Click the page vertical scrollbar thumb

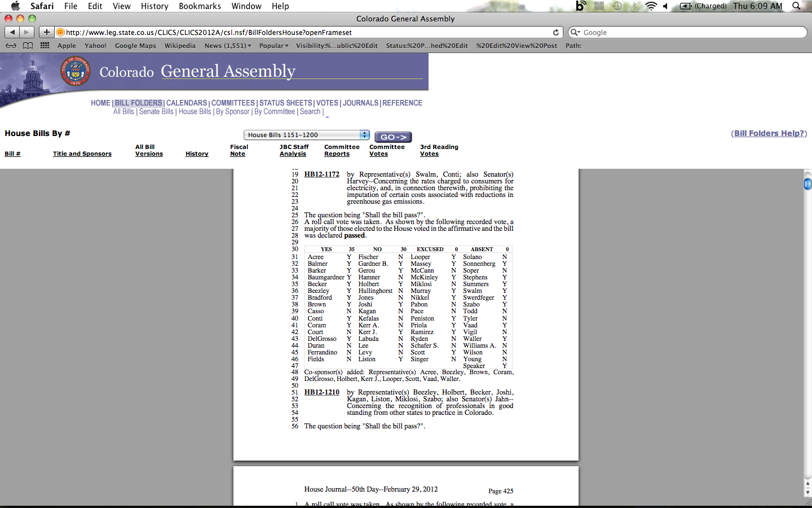pos(807,183)
